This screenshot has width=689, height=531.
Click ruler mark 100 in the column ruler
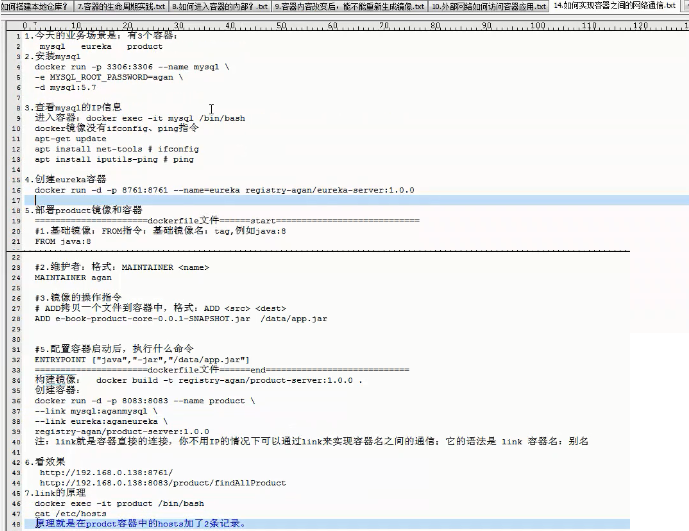click(x=537, y=25)
